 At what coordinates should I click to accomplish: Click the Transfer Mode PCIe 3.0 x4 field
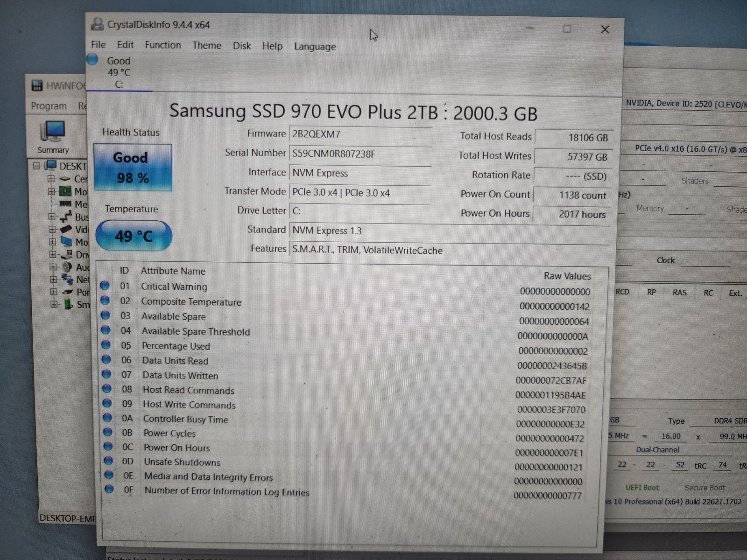tap(360, 192)
